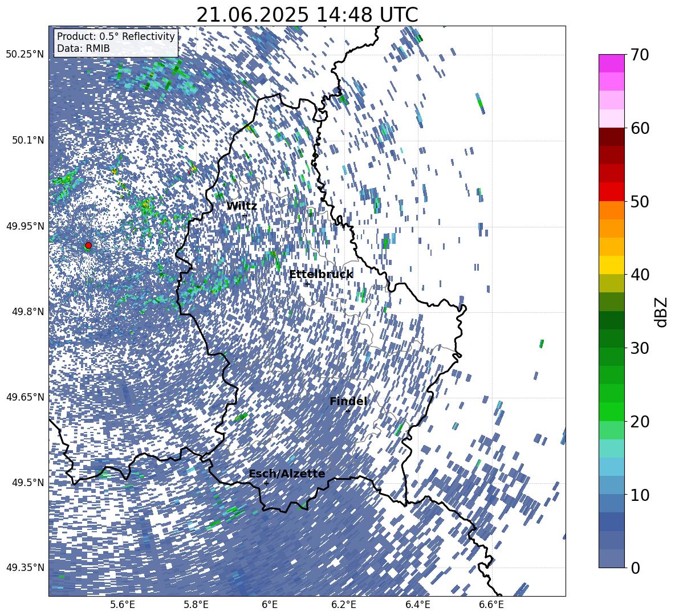
Task: Click the light blue 13 dBZ colorbar segment
Action: pyautogui.click(x=611, y=467)
